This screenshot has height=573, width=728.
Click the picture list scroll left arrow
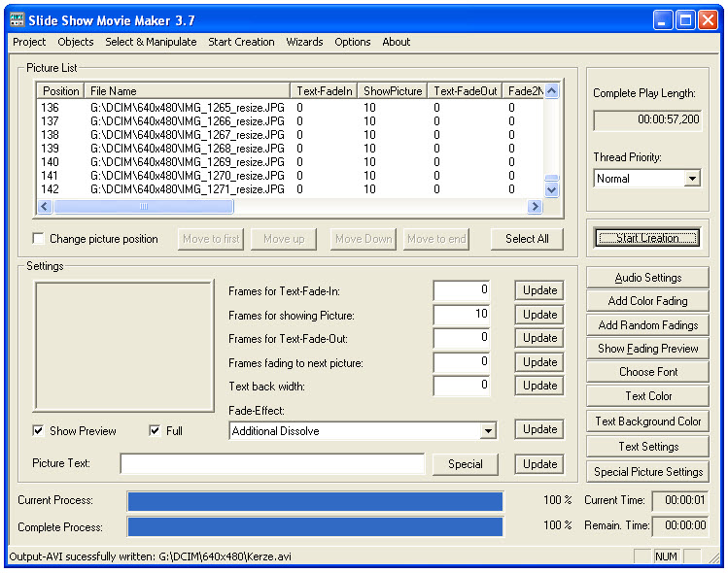click(x=45, y=206)
